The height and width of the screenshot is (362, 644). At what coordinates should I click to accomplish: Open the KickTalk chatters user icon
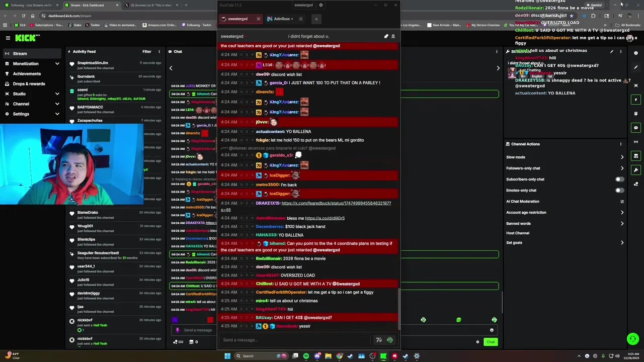pos(393,36)
